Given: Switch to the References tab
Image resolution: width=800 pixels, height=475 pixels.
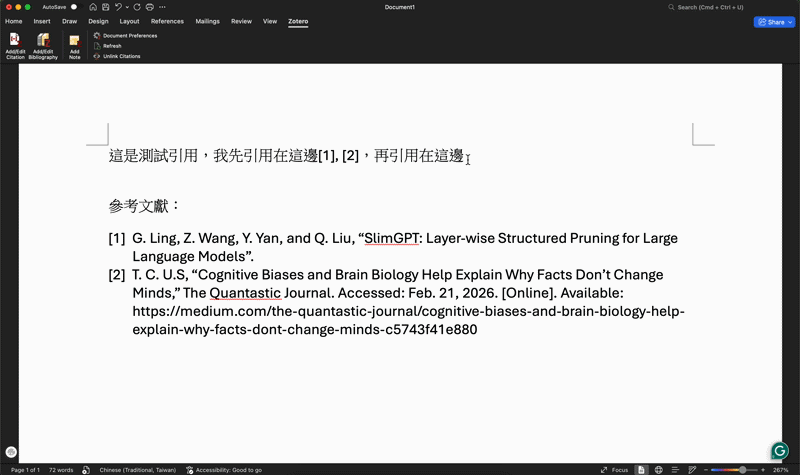Looking at the screenshot, I should pos(167,21).
